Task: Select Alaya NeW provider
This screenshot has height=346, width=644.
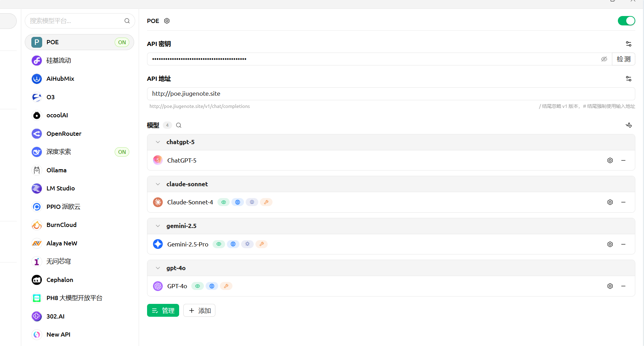Action: (79, 243)
